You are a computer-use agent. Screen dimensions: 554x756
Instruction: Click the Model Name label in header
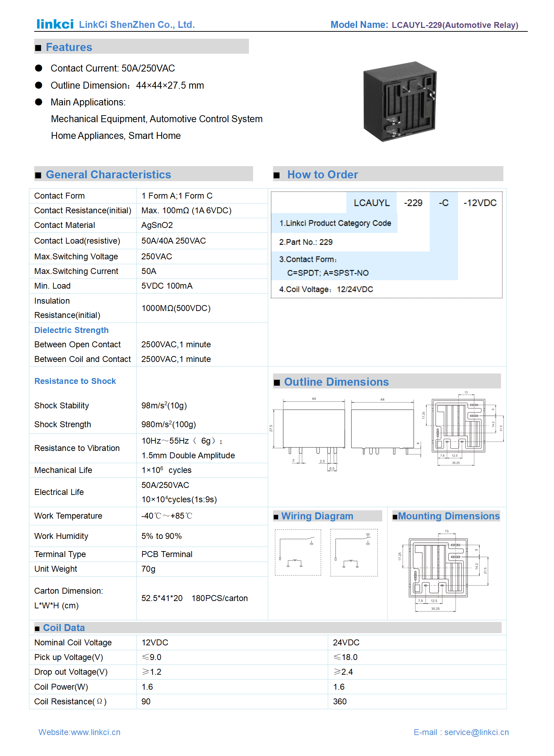359,25
